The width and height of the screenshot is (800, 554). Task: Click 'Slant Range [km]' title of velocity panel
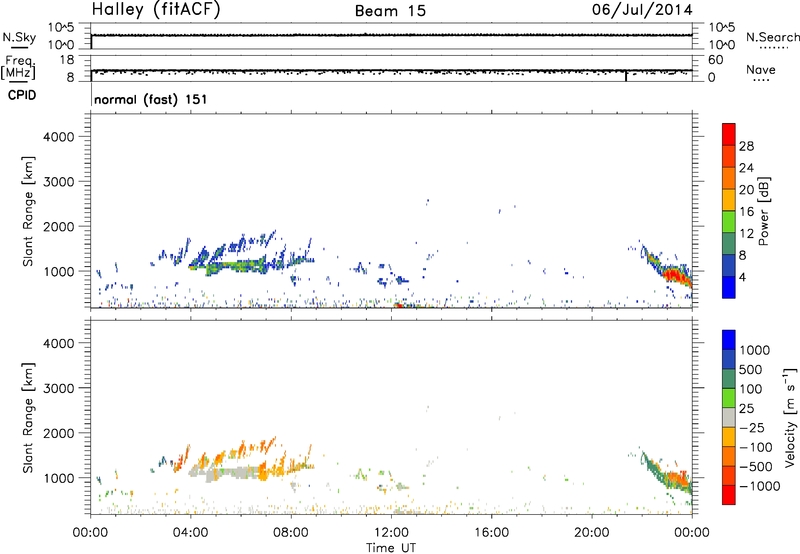[28, 417]
